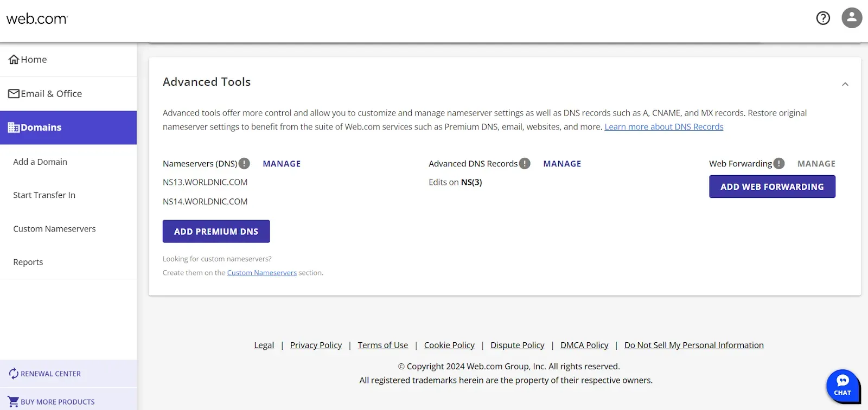Click Manage for Nameservers (DNS)
This screenshot has width=868, height=410.
point(282,164)
